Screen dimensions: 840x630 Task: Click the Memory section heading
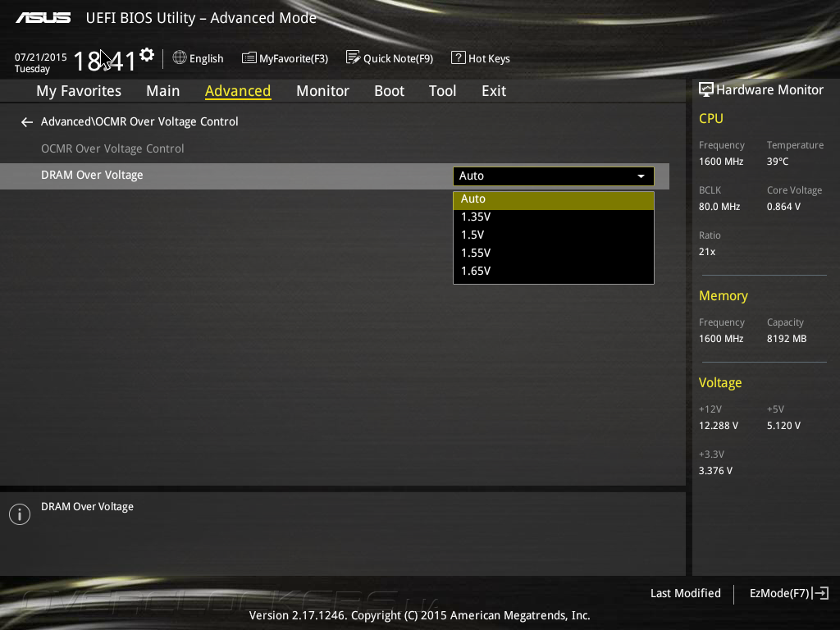click(724, 295)
